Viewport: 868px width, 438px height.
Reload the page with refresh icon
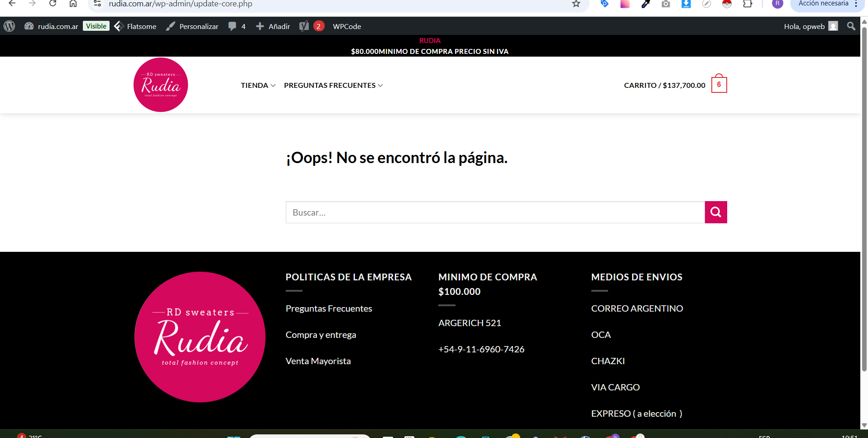click(53, 4)
